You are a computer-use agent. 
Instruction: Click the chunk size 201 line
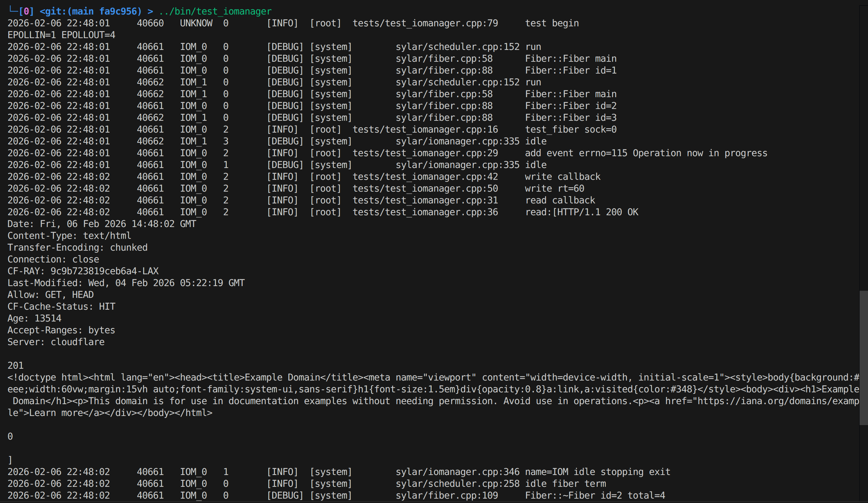point(15,365)
